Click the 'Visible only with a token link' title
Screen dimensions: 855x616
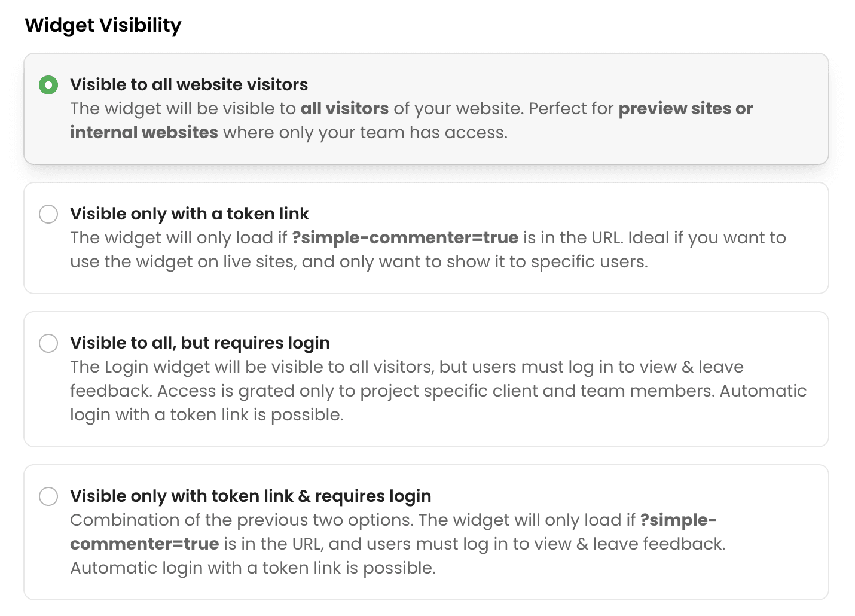click(190, 214)
